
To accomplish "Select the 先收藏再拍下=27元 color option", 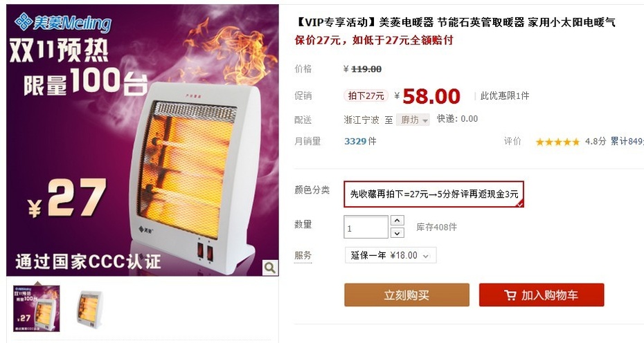I will [x=433, y=194].
